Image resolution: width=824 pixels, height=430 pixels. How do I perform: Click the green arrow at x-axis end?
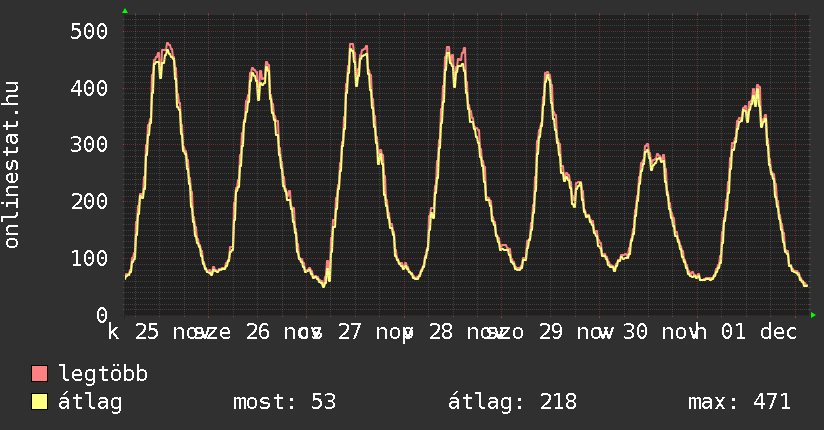pyautogui.click(x=813, y=315)
